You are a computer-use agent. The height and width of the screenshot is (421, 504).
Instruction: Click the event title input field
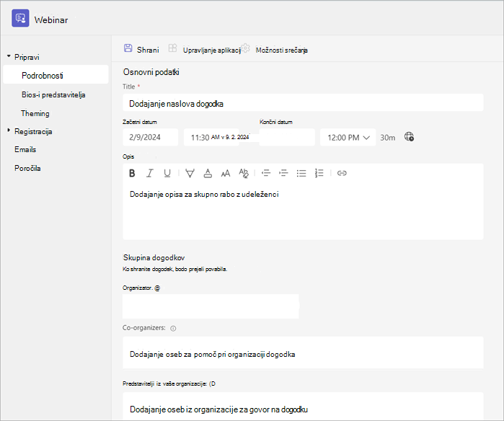[303, 103]
